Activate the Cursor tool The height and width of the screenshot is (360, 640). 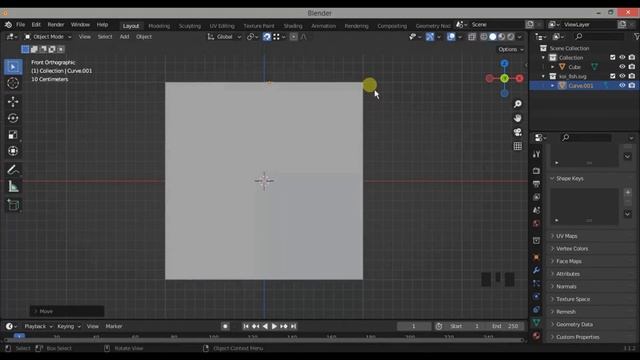(x=13, y=83)
